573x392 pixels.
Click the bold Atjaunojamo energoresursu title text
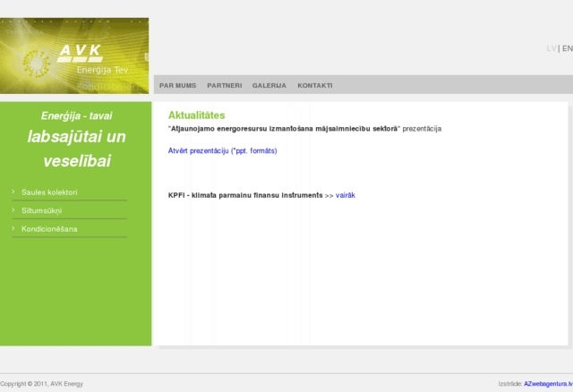click(x=285, y=129)
